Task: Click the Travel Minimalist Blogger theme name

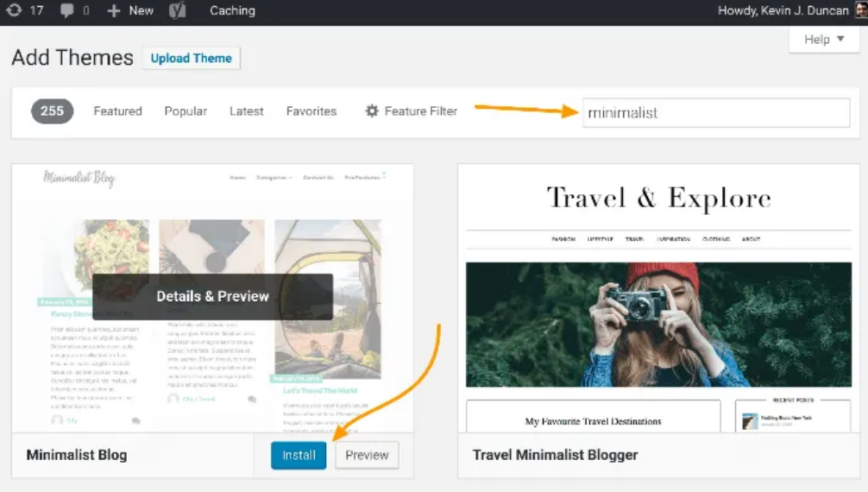Action: point(556,455)
